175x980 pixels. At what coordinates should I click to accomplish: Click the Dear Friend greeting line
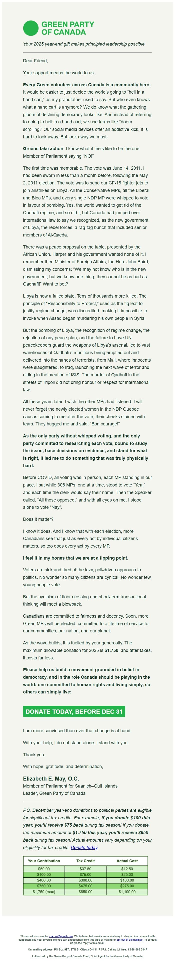pyautogui.click(x=35, y=61)
